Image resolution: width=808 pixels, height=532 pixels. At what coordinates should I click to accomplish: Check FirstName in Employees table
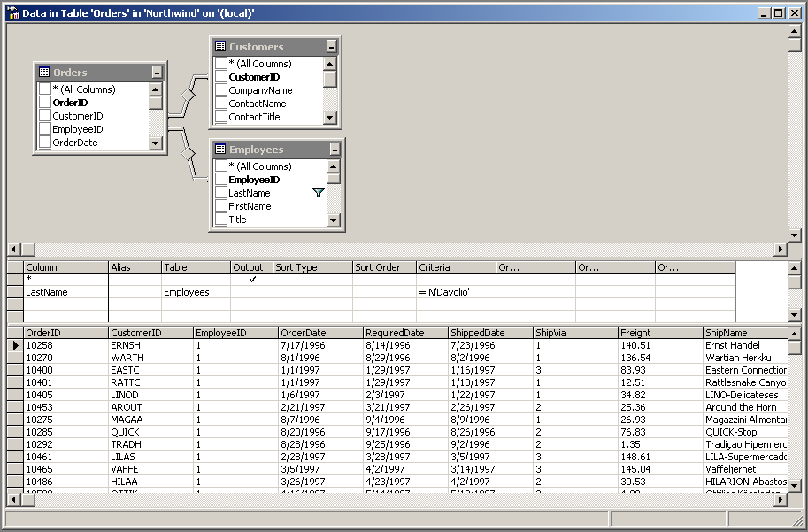click(x=220, y=206)
